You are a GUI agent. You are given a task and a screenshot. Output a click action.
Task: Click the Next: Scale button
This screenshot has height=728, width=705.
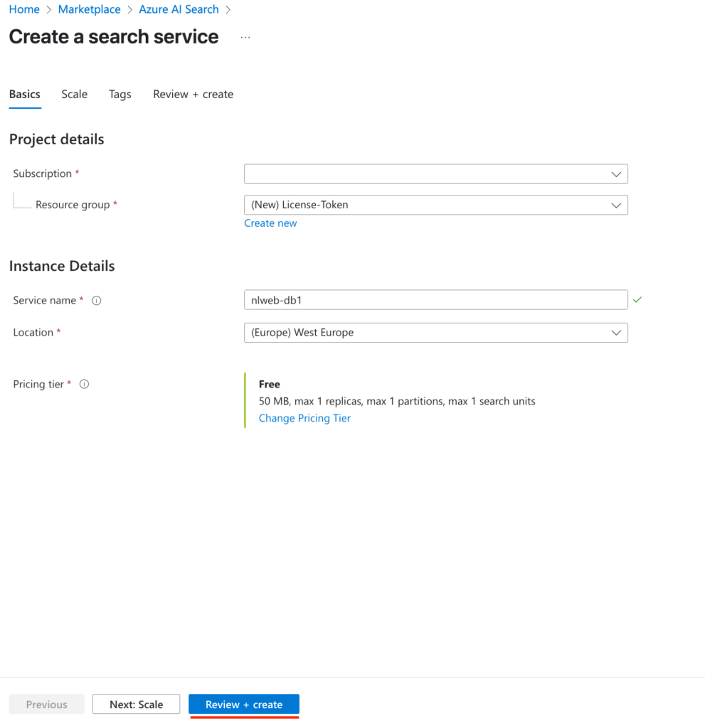pos(136,705)
